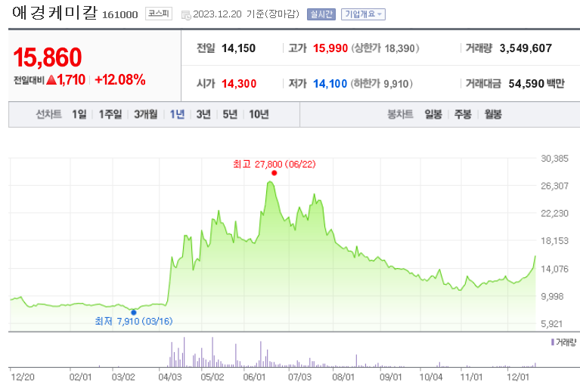Screen dimensions: 580x392
Task: Click the 고가 value 15,990
Action: point(330,48)
